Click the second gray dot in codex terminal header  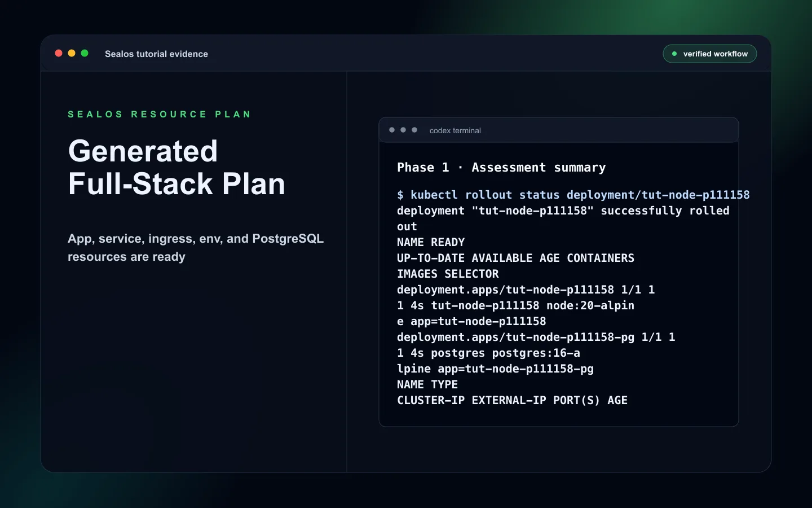click(403, 130)
